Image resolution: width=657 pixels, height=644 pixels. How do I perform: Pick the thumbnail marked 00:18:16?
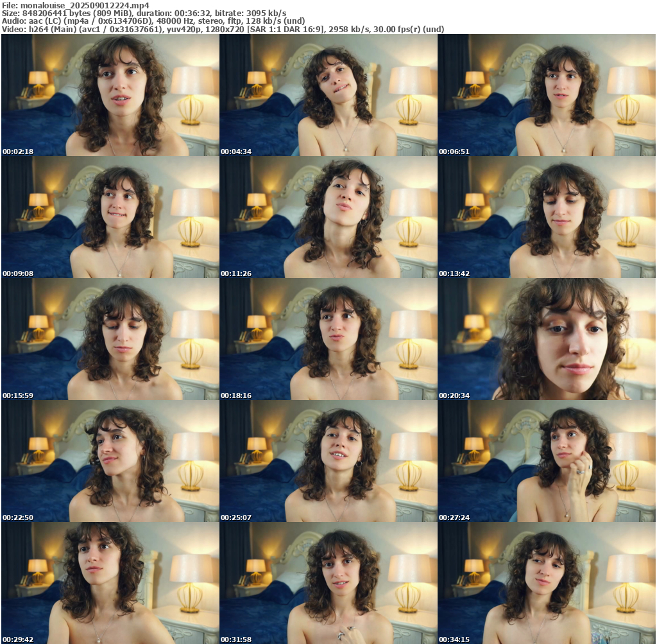[328, 339]
